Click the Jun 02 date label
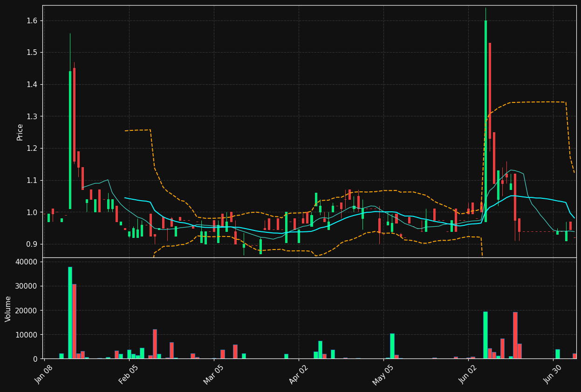Viewport: 581px width, 392px height. [468, 375]
